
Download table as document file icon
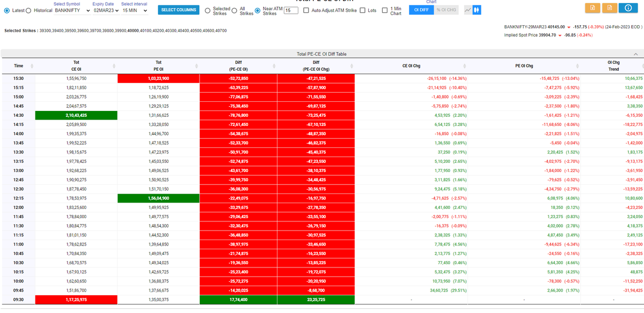[x=609, y=8]
